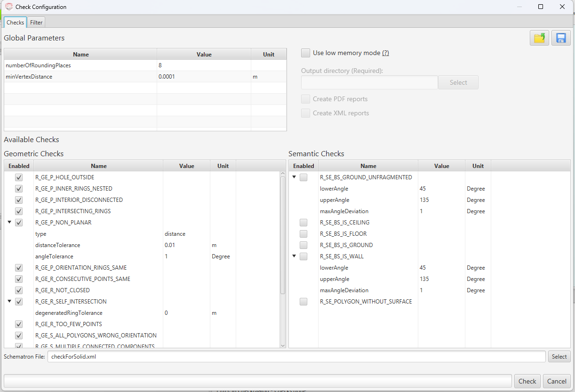The image size is (575, 392).
Task: Select lowerAngle value under R_SE_BS_IS_WALL
Action: pos(423,268)
